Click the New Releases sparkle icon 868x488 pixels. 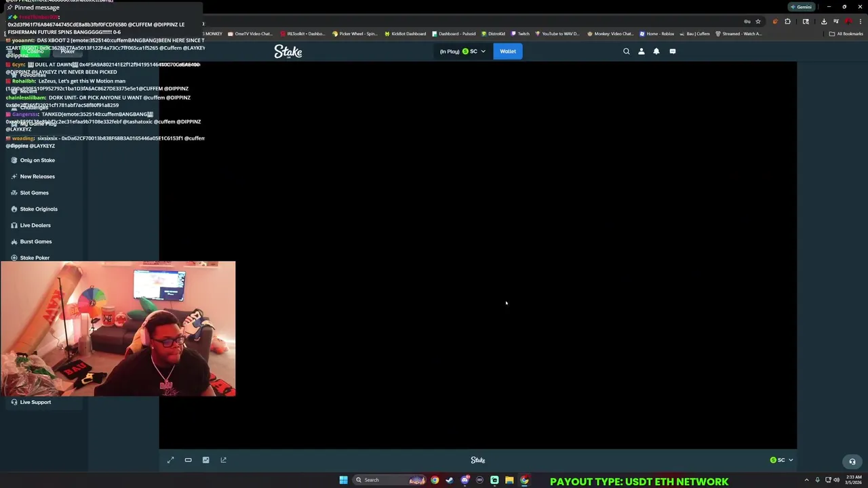tap(14, 177)
